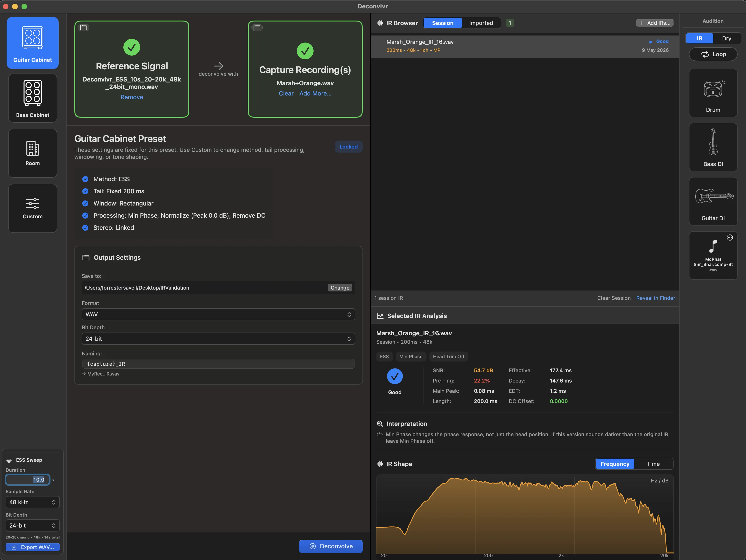Click Add More... captures link
This screenshot has height=560, width=746.
(x=315, y=93)
